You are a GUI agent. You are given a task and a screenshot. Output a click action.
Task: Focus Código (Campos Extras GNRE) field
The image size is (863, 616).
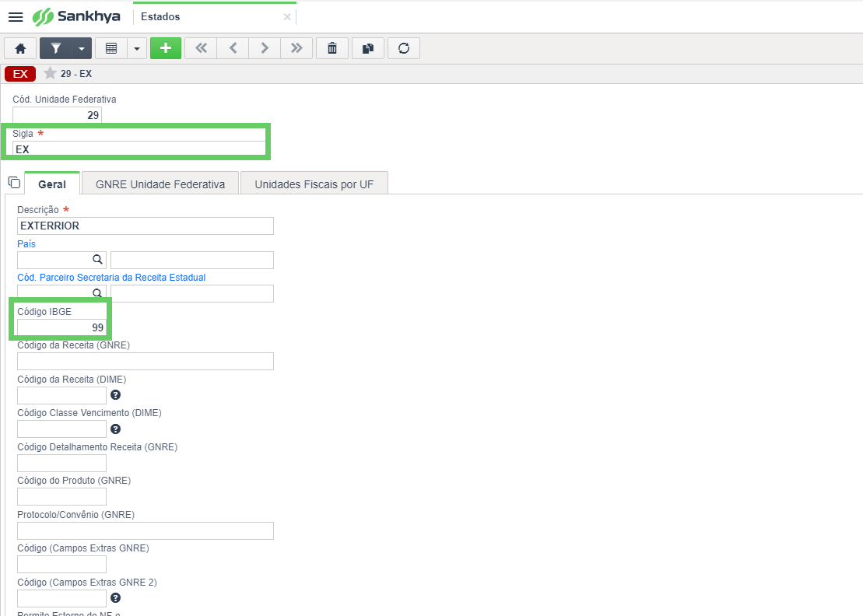[61, 565]
